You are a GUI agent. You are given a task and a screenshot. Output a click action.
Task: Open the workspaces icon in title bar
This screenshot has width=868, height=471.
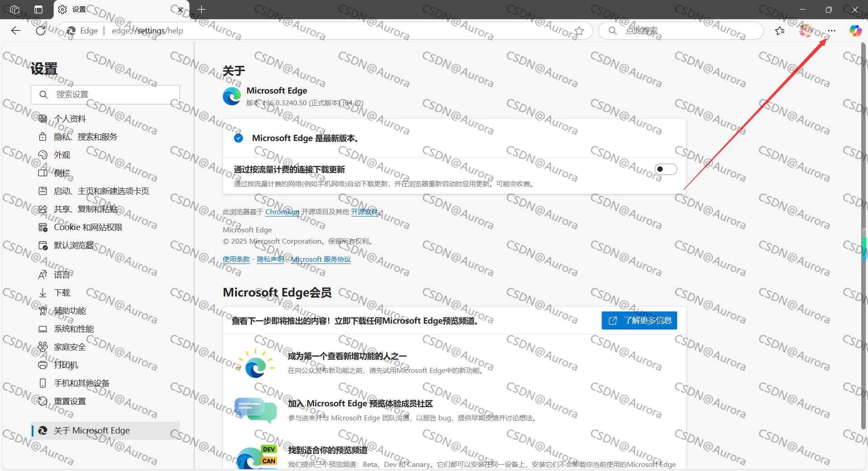click(x=14, y=9)
